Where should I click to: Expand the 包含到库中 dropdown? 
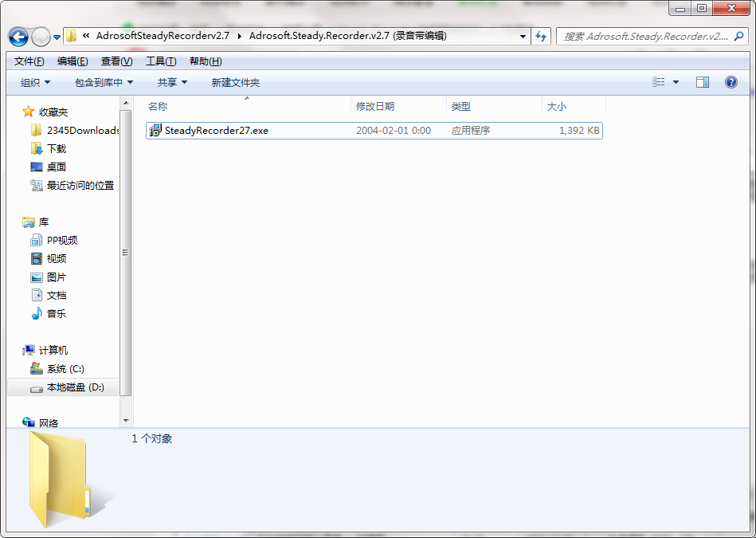(104, 83)
